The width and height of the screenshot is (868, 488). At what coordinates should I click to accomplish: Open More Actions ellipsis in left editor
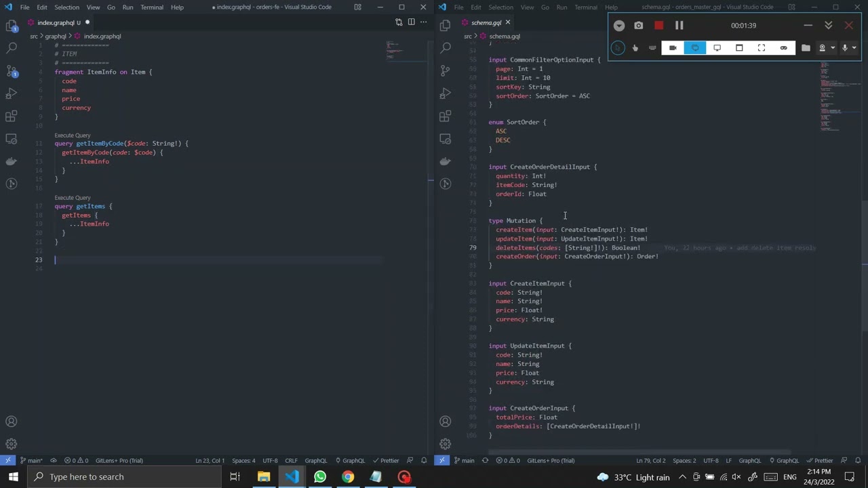423,22
